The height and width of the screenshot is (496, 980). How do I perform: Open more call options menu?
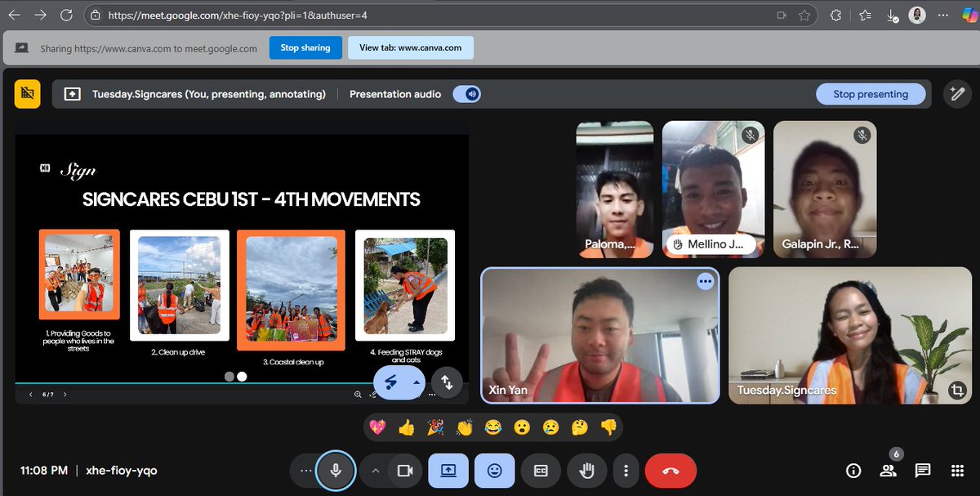click(626, 471)
